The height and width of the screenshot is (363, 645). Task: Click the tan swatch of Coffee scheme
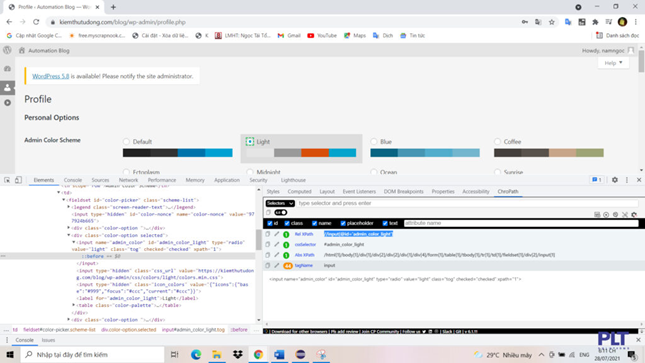[x=562, y=153]
